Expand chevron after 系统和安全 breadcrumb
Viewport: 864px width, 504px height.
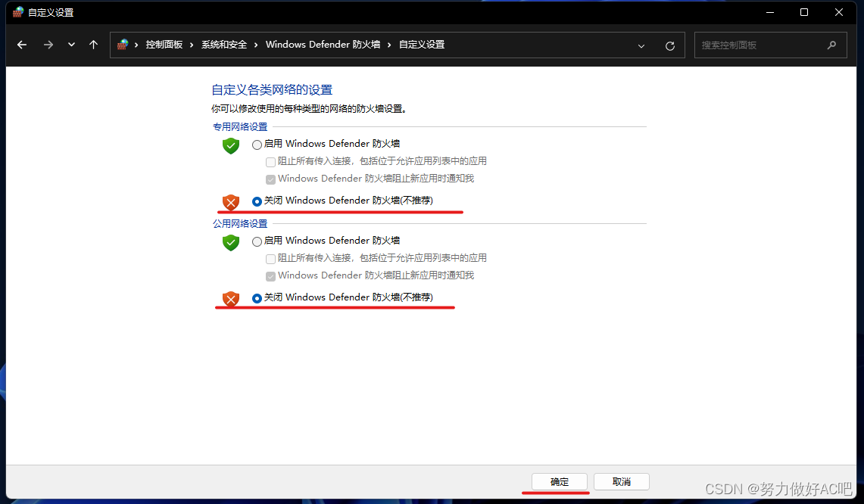point(256,45)
